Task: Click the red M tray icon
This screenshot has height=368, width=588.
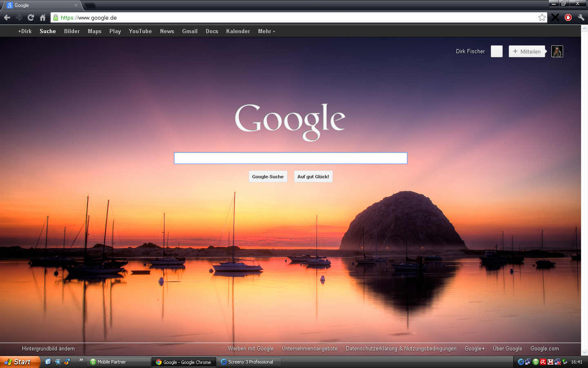Action: point(550,362)
